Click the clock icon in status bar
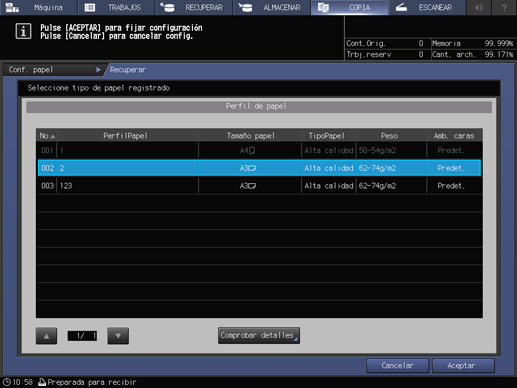The height and width of the screenshot is (388, 517). pos(6,382)
